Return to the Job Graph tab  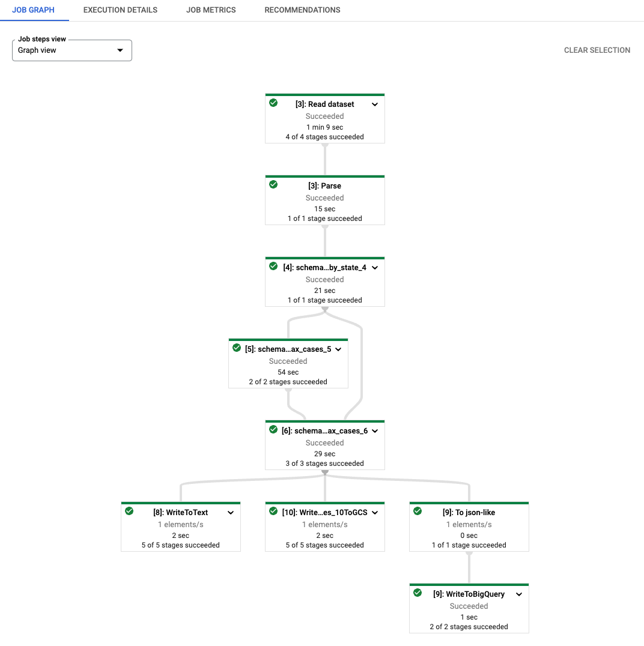coord(34,10)
